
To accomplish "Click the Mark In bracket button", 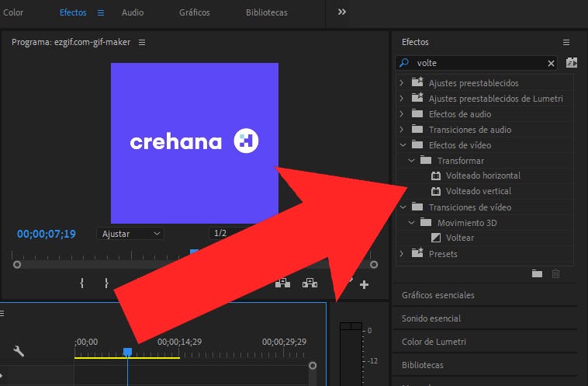I will pyautogui.click(x=81, y=283).
